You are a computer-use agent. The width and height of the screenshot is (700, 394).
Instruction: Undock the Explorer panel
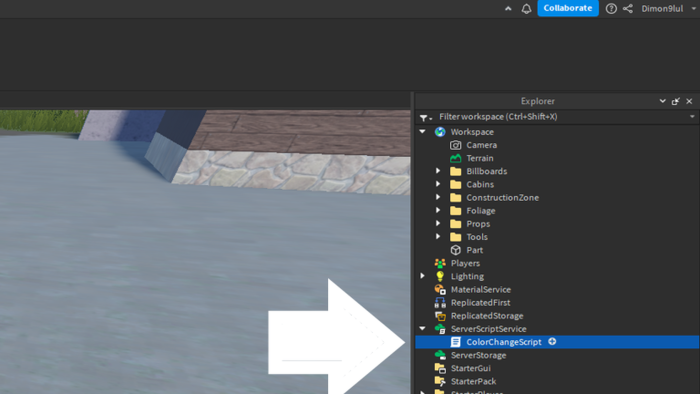675,101
